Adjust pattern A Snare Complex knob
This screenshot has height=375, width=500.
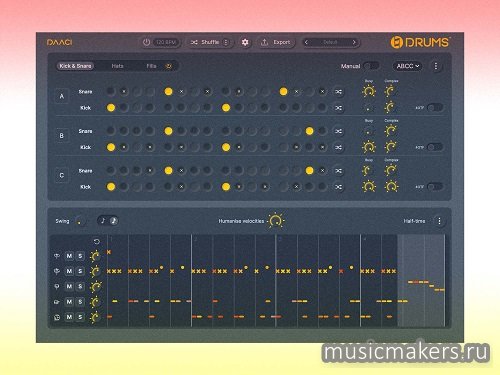[390, 91]
